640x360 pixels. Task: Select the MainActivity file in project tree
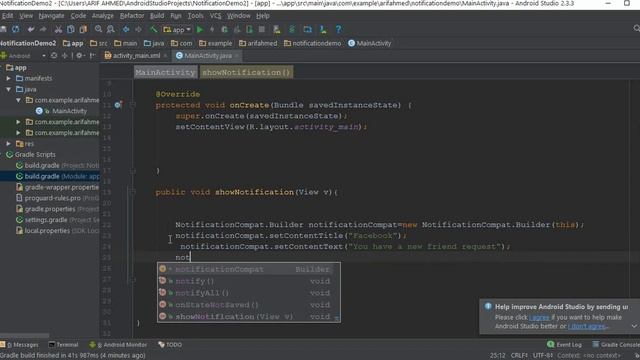click(x=61, y=111)
